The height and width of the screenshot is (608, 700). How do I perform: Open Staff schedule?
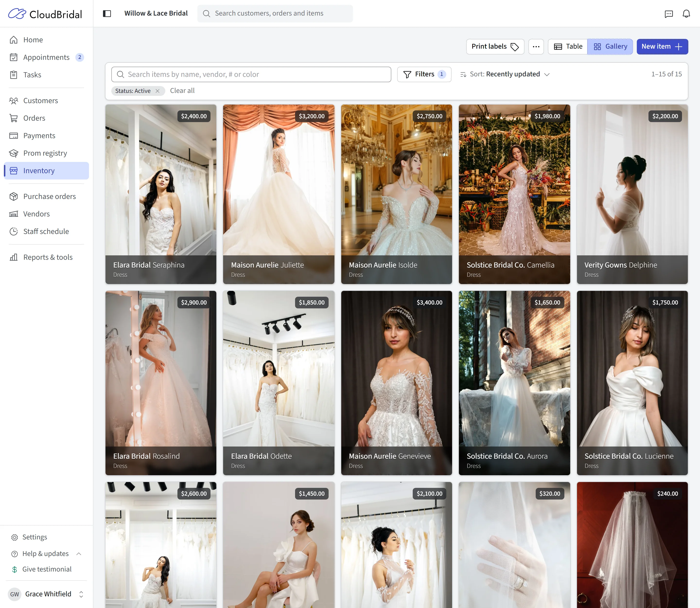tap(46, 231)
